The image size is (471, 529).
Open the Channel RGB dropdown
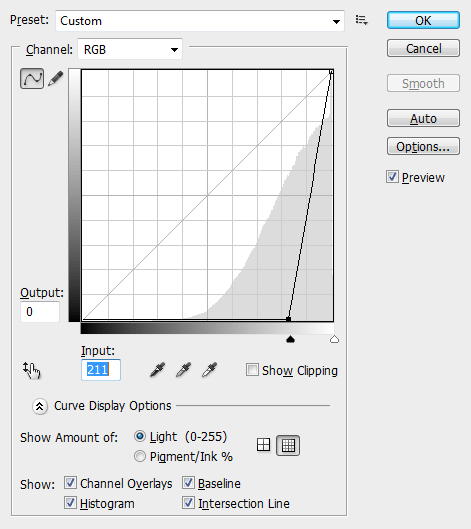130,49
